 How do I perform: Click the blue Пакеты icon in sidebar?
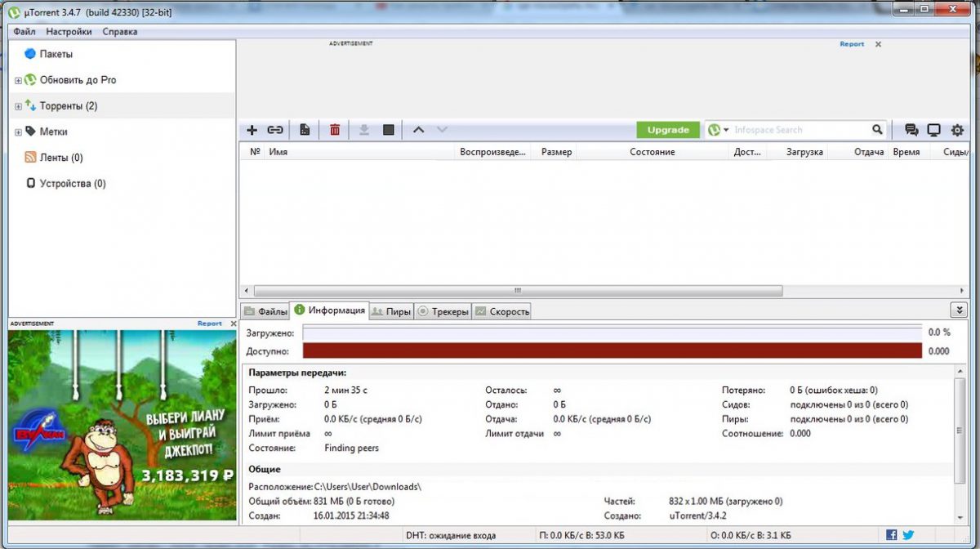[x=30, y=54]
